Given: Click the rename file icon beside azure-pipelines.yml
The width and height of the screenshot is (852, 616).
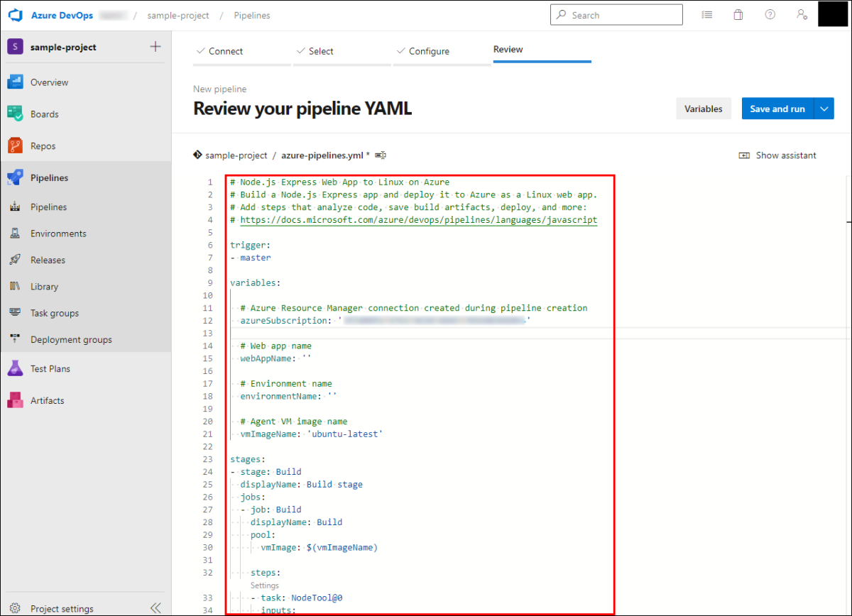Looking at the screenshot, I should click(380, 155).
